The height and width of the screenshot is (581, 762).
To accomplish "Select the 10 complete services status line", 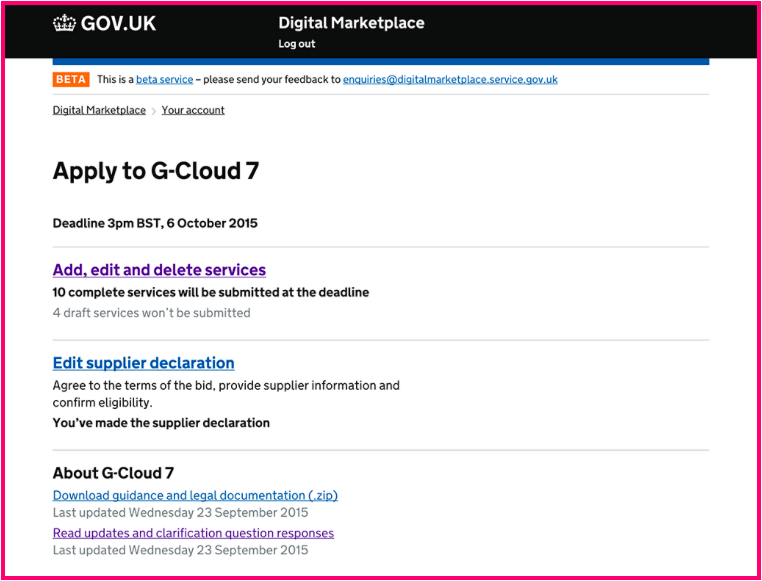I will 211,292.
